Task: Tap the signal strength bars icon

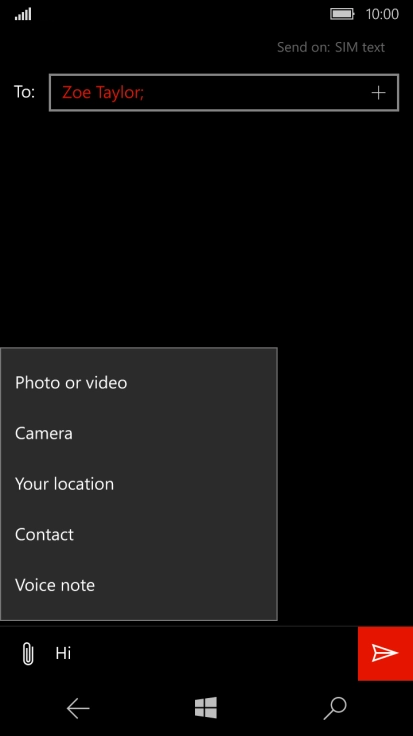Action: pos(23,14)
